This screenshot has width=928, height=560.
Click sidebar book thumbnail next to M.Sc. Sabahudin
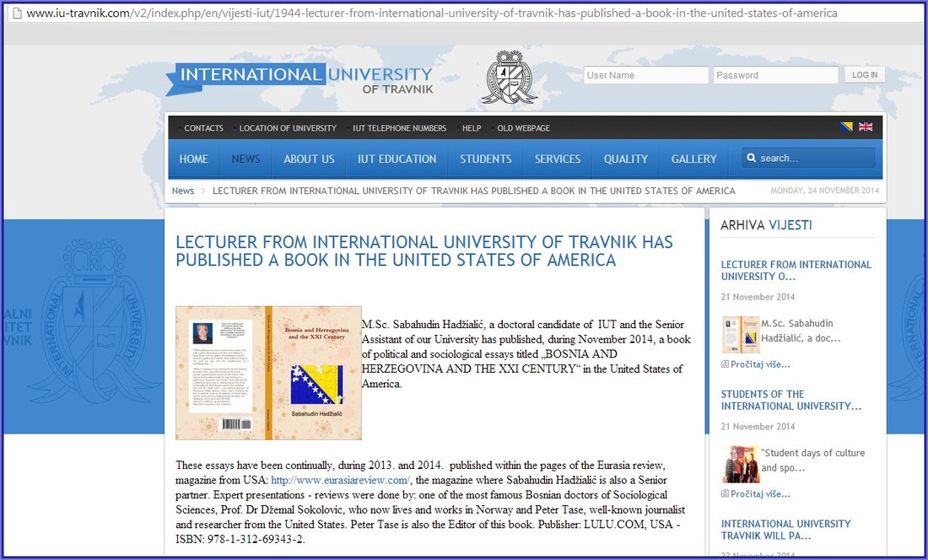click(x=741, y=335)
